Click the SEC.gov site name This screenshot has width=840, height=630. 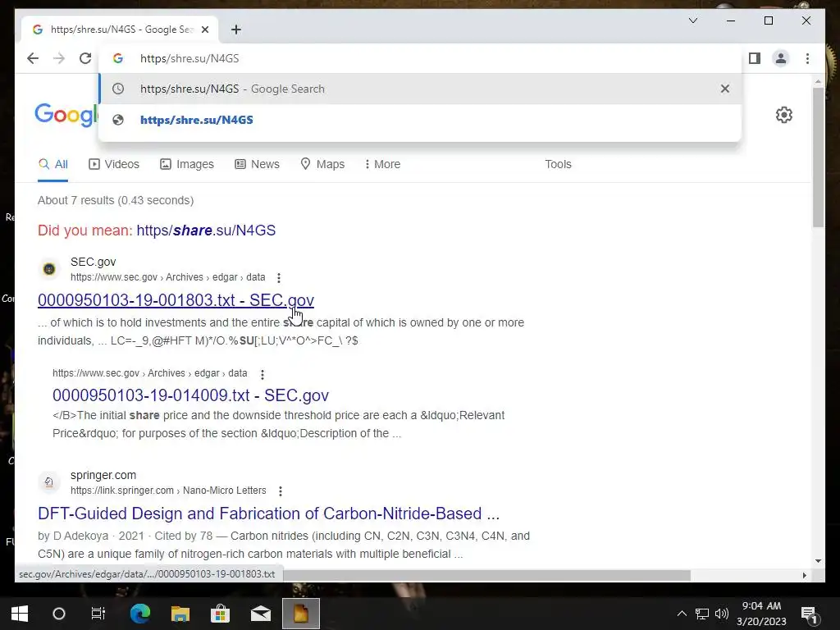[94, 262]
